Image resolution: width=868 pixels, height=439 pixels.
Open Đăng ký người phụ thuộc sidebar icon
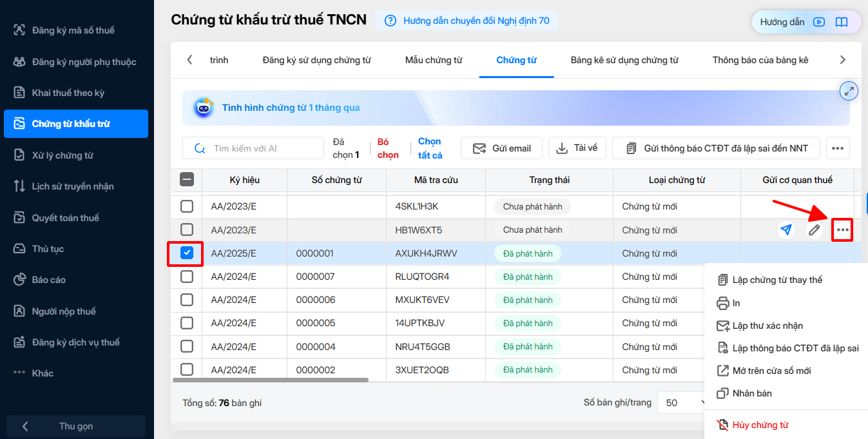coord(19,62)
